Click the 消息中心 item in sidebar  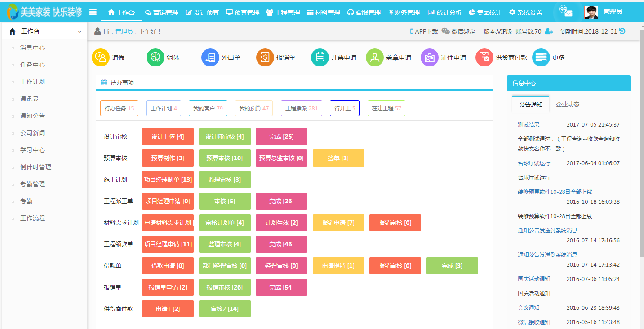[32, 48]
